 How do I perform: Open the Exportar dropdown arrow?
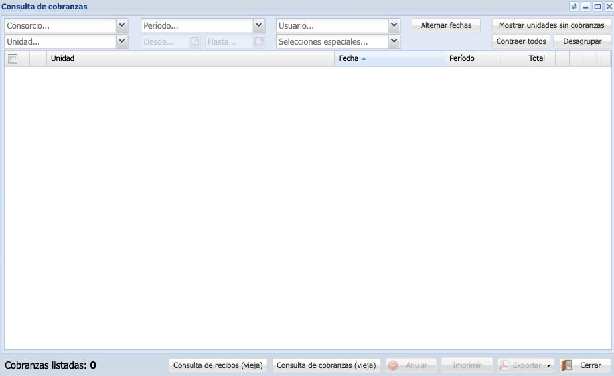pos(549,366)
